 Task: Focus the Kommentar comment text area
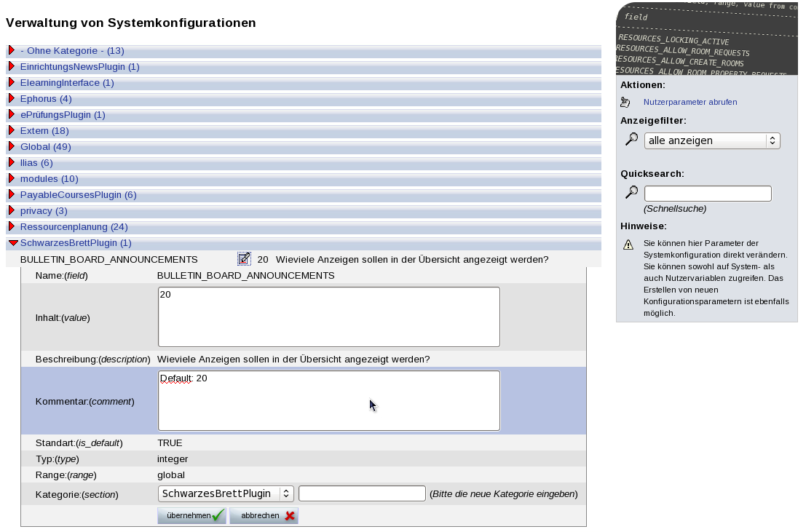click(x=328, y=400)
